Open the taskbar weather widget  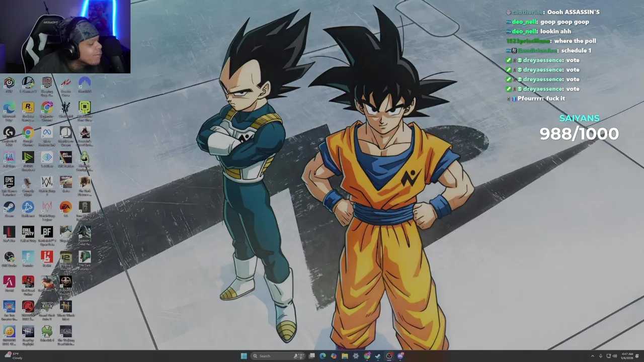pyautogui.click(x=13, y=355)
